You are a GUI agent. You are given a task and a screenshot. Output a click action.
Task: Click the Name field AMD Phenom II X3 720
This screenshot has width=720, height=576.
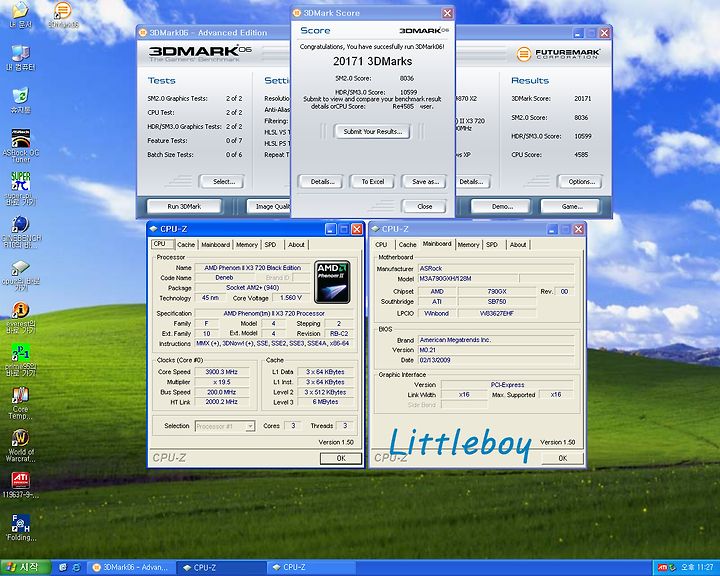coord(252,268)
